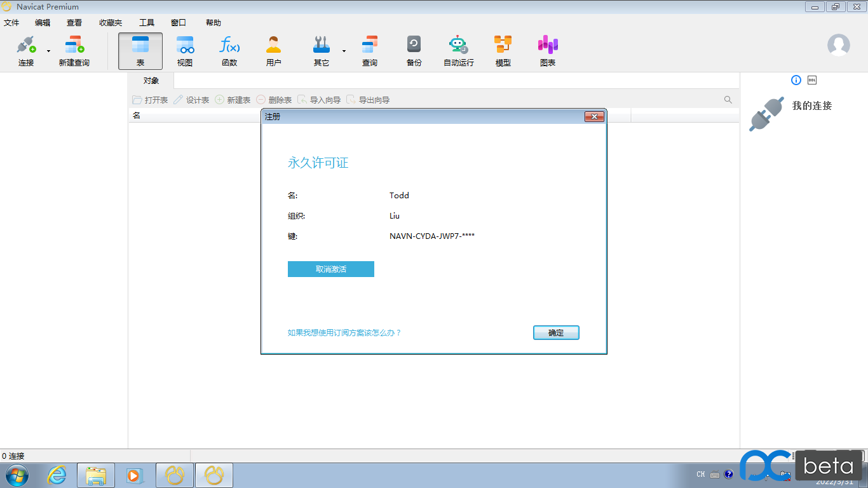The image size is (868, 488).
Task: Open Import Wizard (导入向导)
Action: [x=319, y=100]
